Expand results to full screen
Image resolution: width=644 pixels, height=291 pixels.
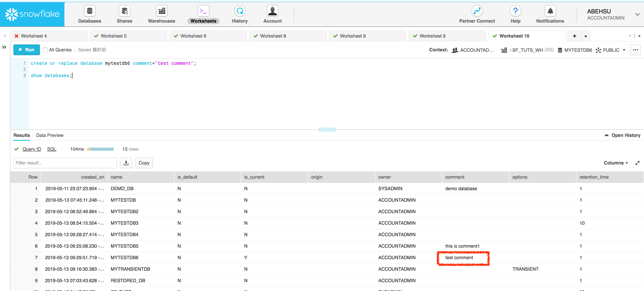click(x=637, y=163)
